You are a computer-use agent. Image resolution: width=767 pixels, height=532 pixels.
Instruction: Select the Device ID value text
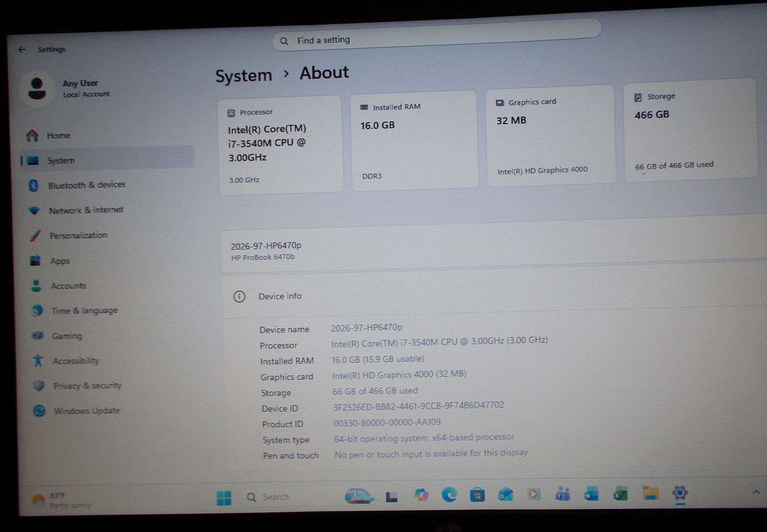pyautogui.click(x=418, y=406)
